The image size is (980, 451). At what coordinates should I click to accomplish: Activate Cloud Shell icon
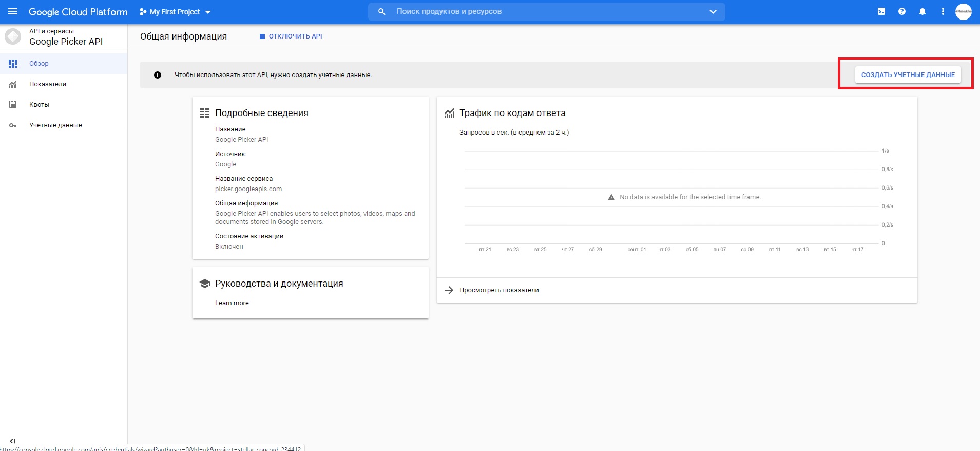pyautogui.click(x=881, y=11)
